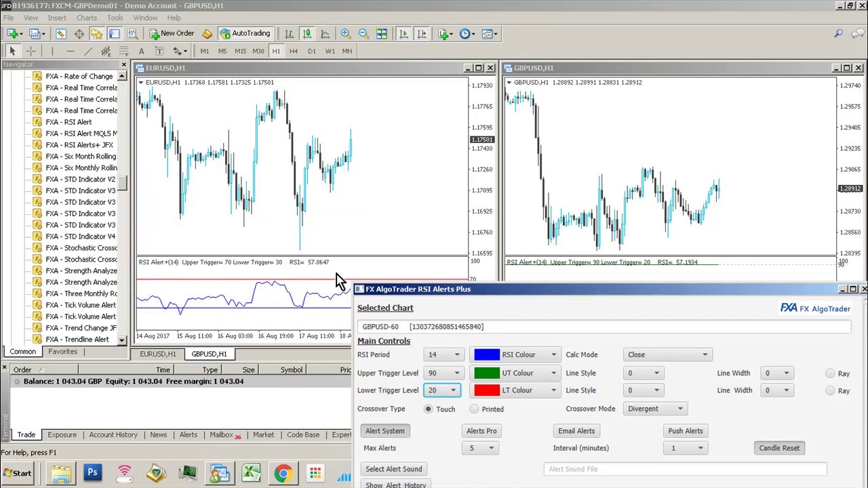Pick the blue RSI Colour swatch
This screenshot has width=868, height=488.
487,354
